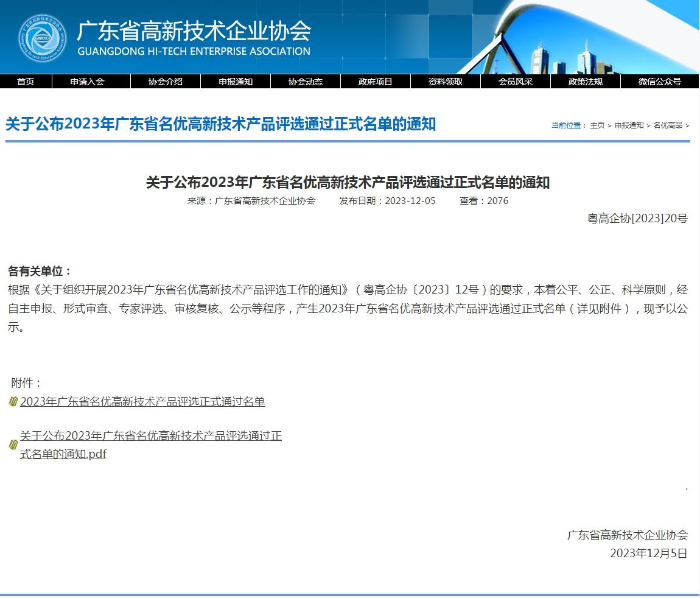This screenshot has height=598, width=700.
Task: Open the 政策法规 navigation item
Action: point(586,82)
